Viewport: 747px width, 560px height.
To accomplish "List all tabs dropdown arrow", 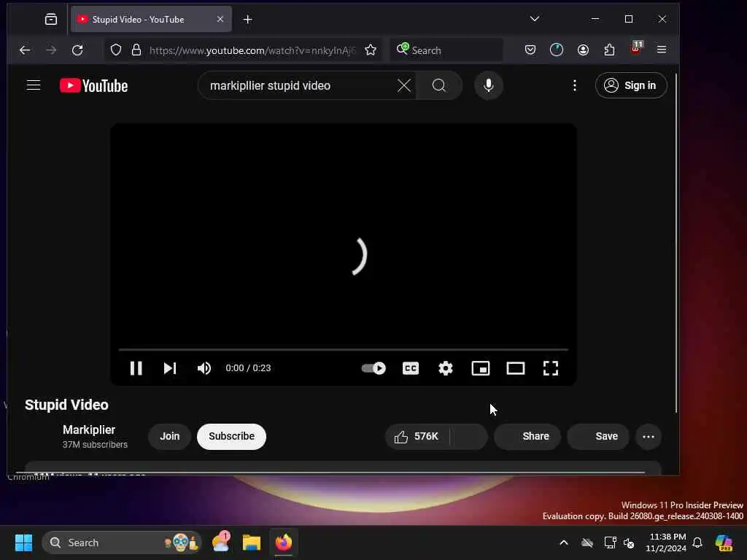I will (x=535, y=19).
